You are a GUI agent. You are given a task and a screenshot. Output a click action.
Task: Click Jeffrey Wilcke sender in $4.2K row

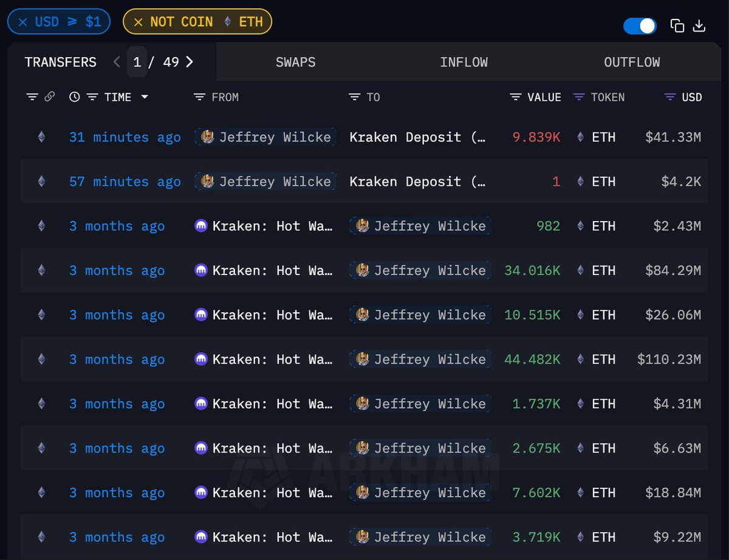point(265,182)
